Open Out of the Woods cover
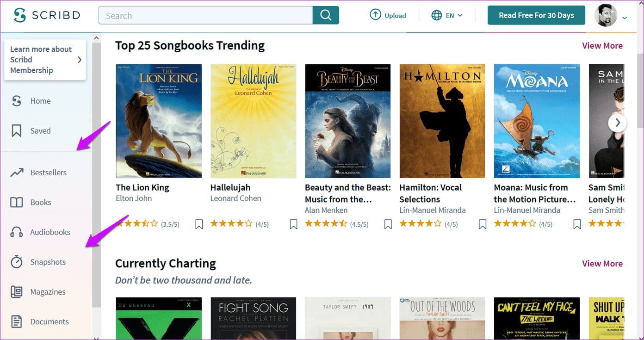The width and height of the screenshot is (644, 340). (442, 318)
